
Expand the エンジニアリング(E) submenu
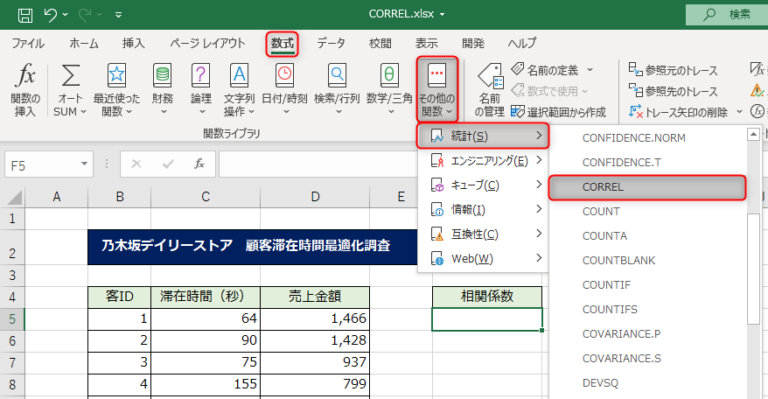tap(482, 161)
